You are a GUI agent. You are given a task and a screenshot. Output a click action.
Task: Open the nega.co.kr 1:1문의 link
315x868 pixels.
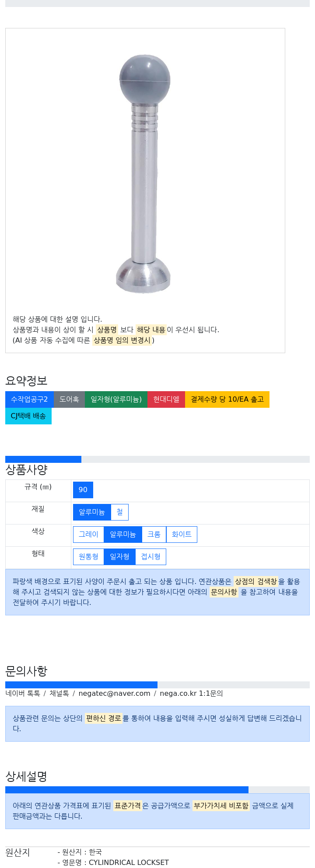pos(191,694)
